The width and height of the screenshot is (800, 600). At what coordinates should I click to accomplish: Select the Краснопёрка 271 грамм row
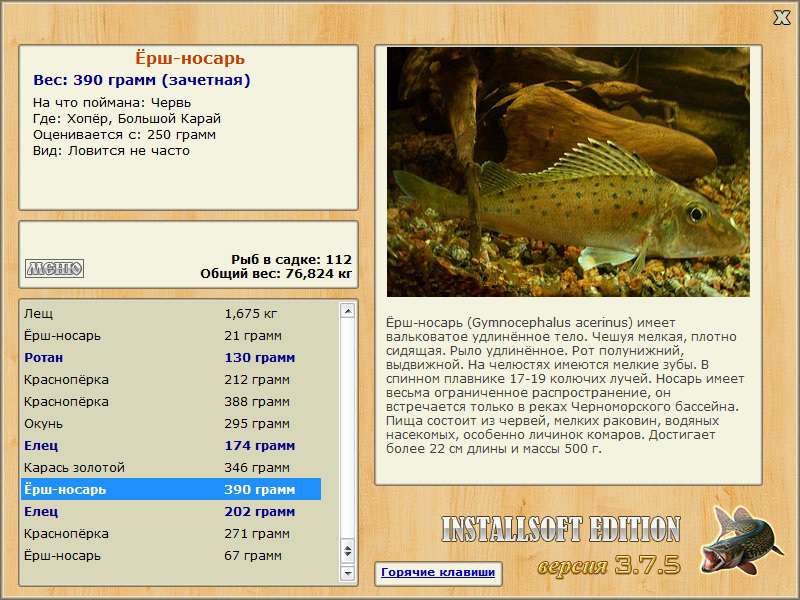[171, 534]
